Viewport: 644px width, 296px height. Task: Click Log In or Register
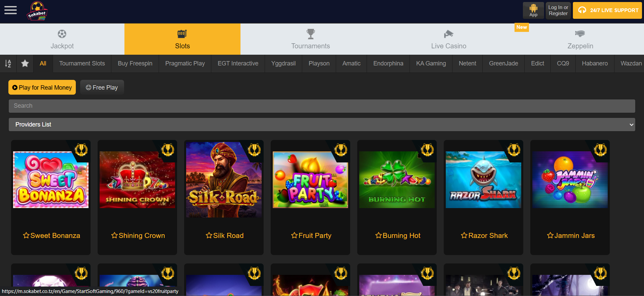point(558,10)
